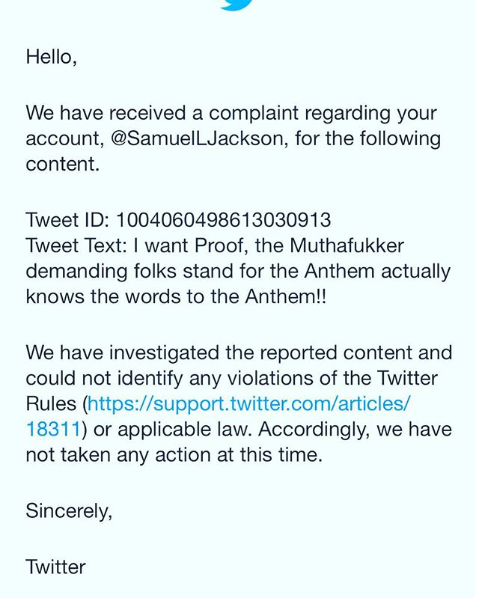Open the support.twitter.com/articles link
The image size is (482, 598).
tap(249, 404)
